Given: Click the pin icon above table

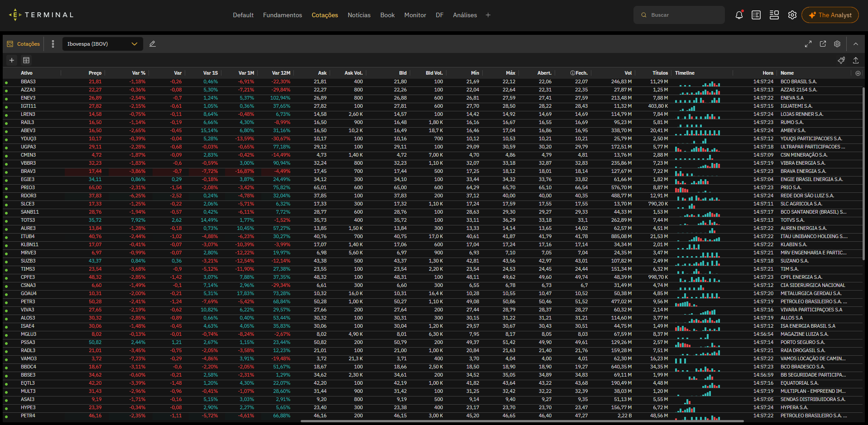Looking at the screenshot, I should click(x=841, y=60).
